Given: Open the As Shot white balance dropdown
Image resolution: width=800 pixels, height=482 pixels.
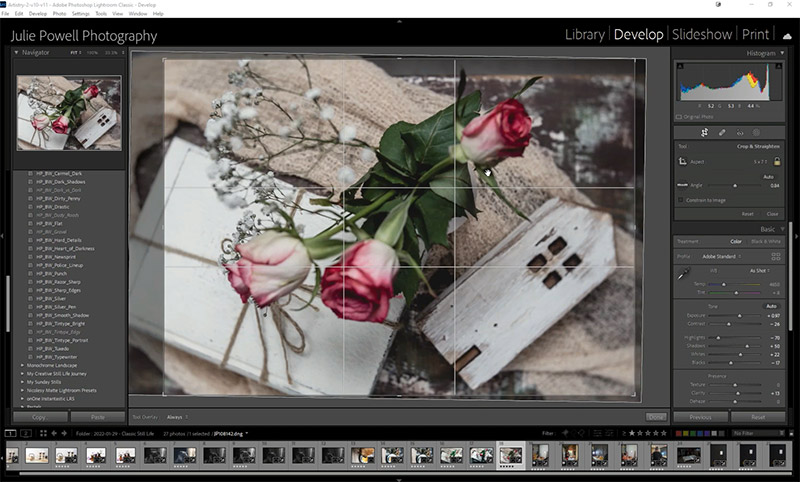Looking at the screenshot, I should click(x=760, y=271).
